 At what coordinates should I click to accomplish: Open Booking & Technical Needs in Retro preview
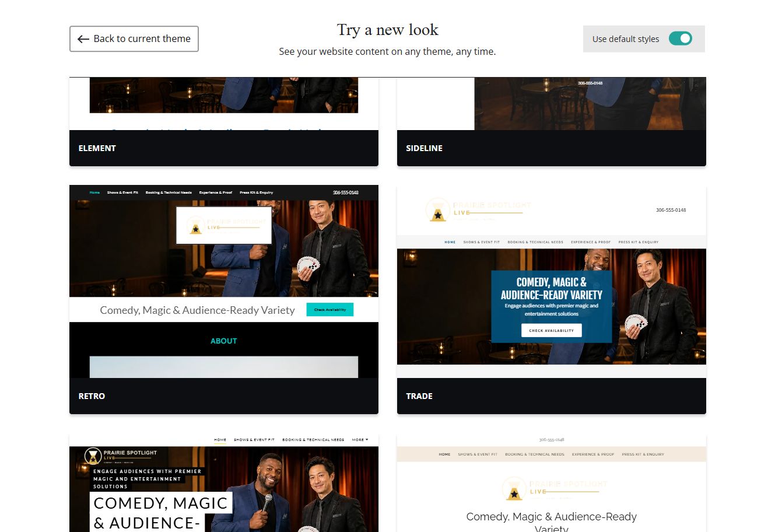169,192
